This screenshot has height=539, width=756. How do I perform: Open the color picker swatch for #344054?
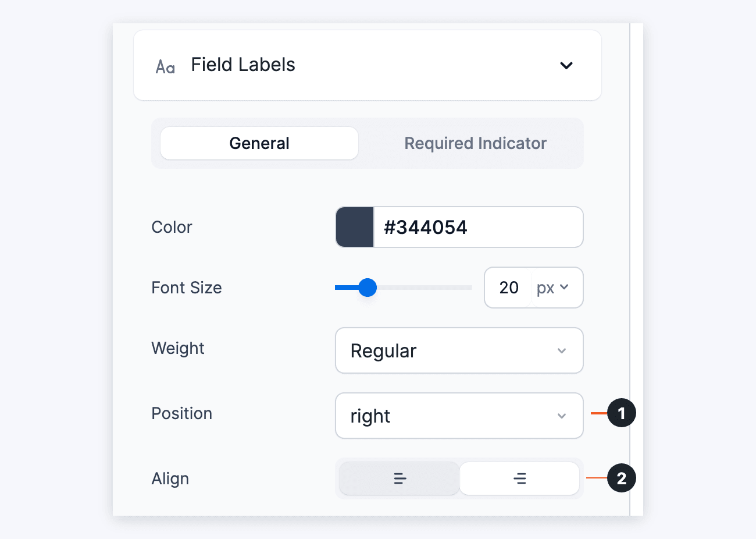click(x=355, y=227)
